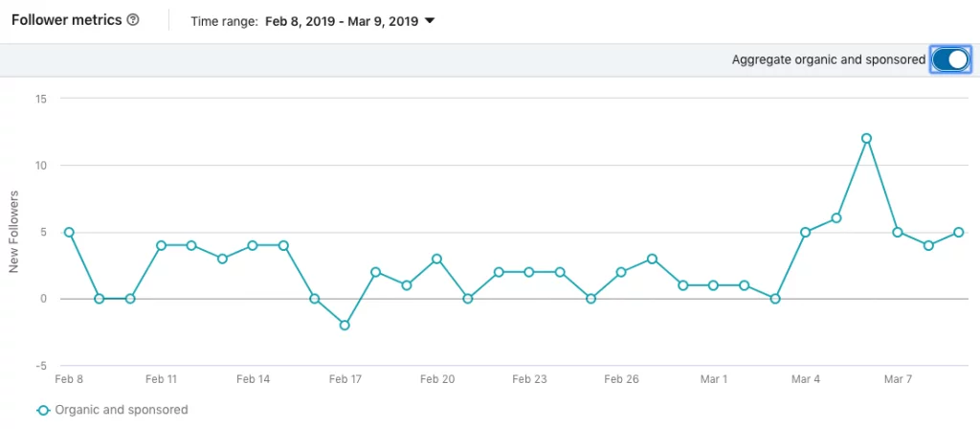Click the data point above Feb 26
The width and height of the screenshot is (980, 429).
coord(621,272)
